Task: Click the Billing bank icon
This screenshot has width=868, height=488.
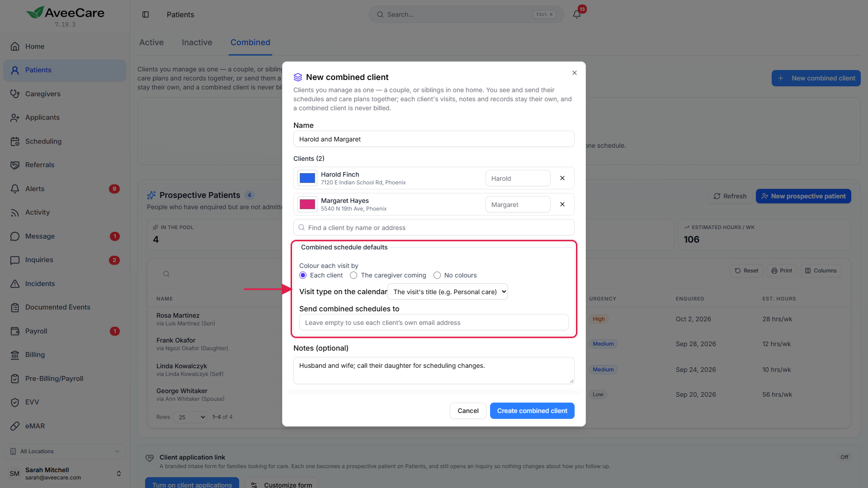Action: pyautogui.click(x=15, y=355)
